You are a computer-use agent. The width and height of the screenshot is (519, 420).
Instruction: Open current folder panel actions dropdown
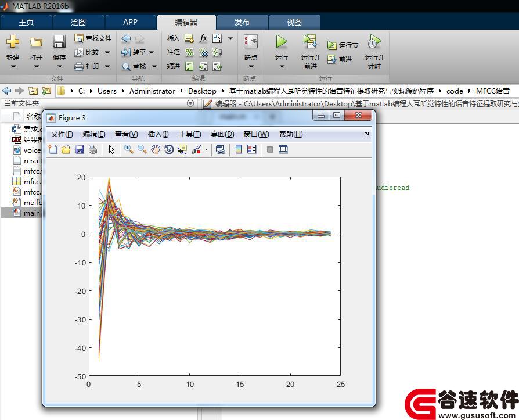pyautogui.click(x=190, y=103)
